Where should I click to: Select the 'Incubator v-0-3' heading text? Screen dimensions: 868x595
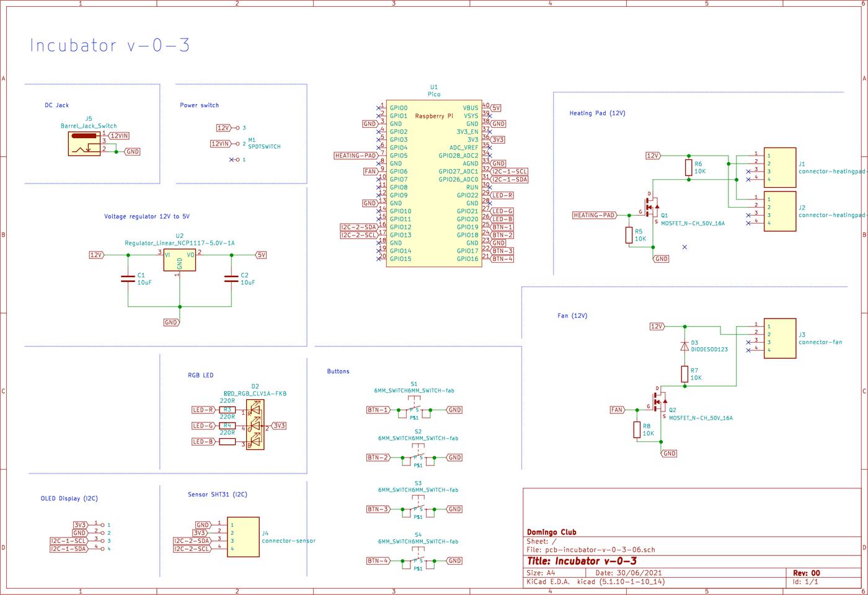(110, 46)
